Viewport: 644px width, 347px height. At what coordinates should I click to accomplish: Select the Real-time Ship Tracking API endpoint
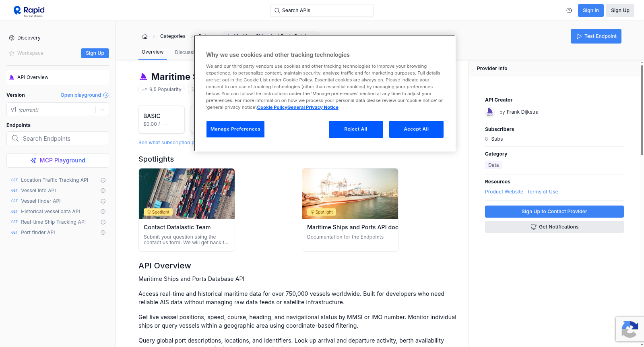[53, 222]
